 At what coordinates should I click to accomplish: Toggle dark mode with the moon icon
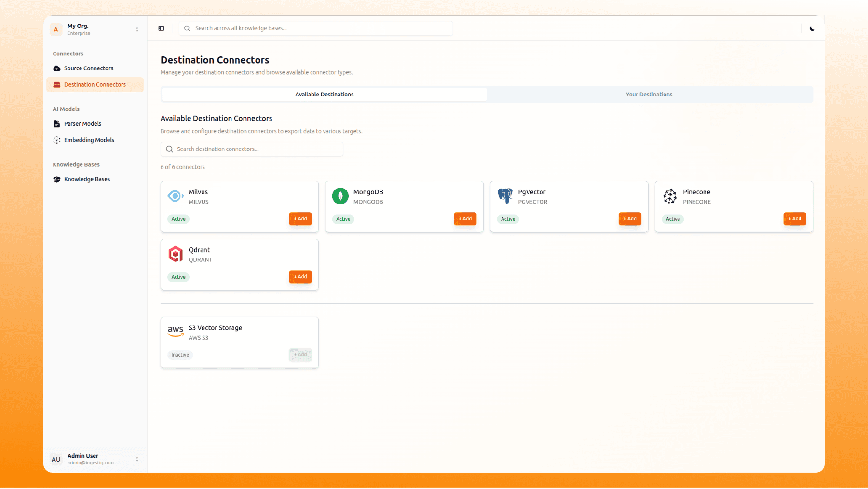(812, 28)
